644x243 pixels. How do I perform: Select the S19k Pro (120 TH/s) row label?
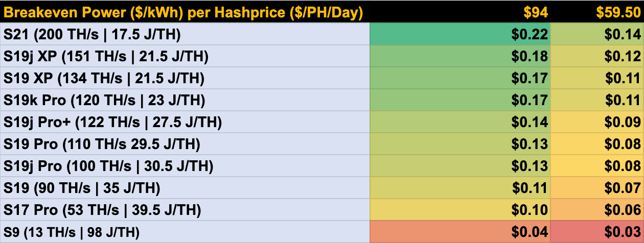(x=185, y=100)
